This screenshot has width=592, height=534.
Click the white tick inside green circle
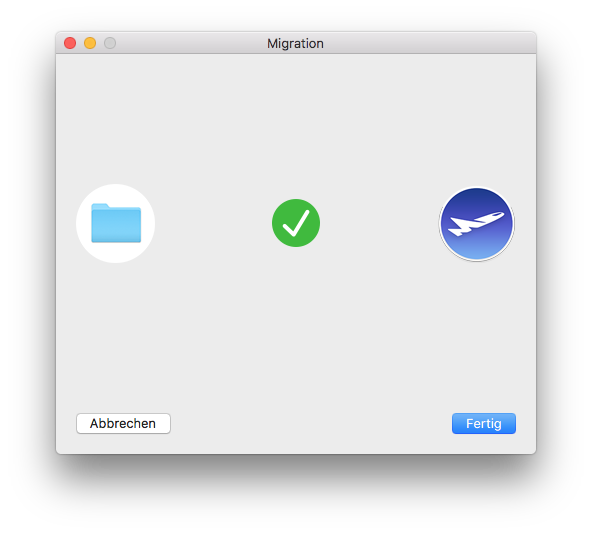296,223
